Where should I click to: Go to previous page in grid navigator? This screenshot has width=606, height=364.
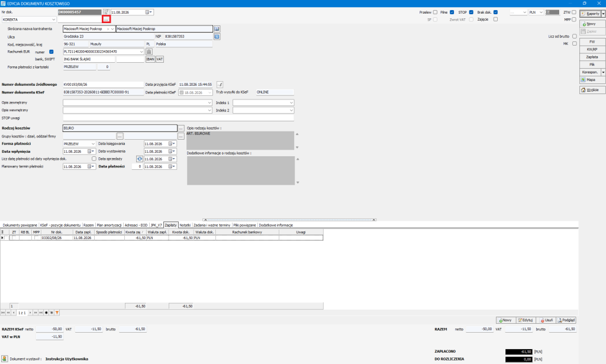click(x=8, y=313)
